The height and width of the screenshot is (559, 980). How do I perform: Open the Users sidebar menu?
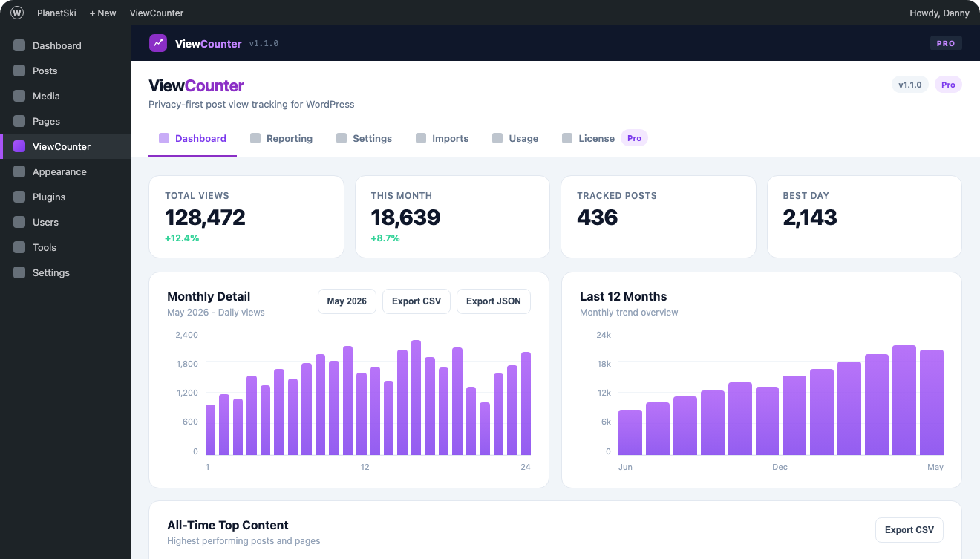65,222
